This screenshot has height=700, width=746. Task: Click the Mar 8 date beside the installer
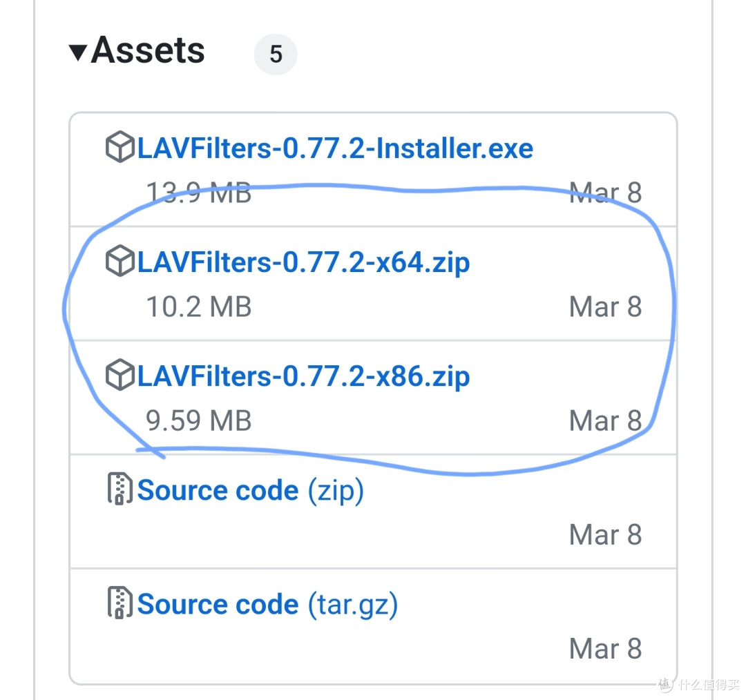tap(604, 193)
